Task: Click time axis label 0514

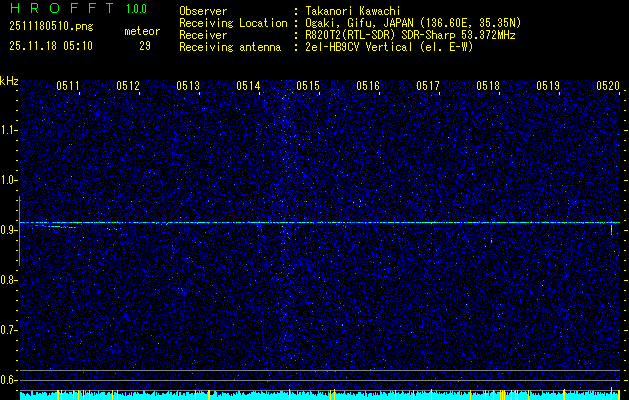Action: [x=248, y=85]
